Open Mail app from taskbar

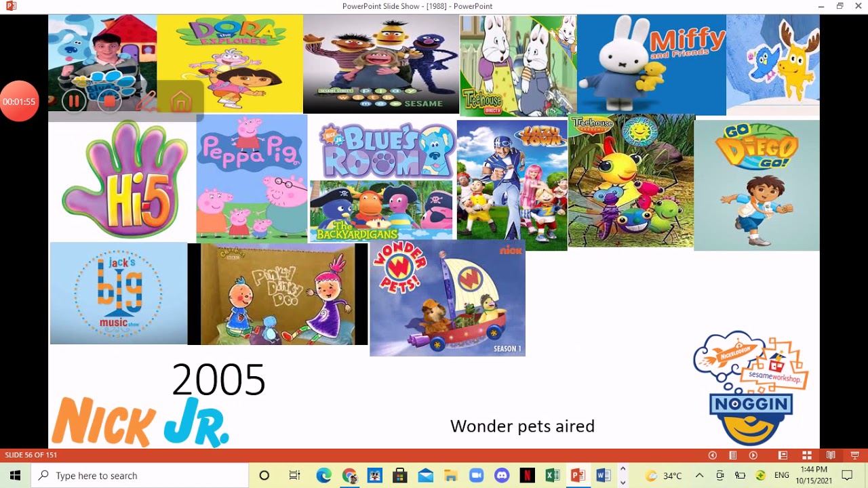tap(426, 476)
